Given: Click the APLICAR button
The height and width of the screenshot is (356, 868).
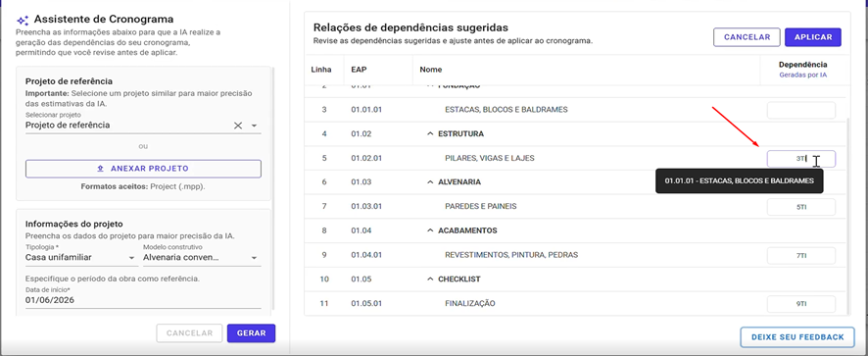Looking at the screenshot, I should 813,37.
